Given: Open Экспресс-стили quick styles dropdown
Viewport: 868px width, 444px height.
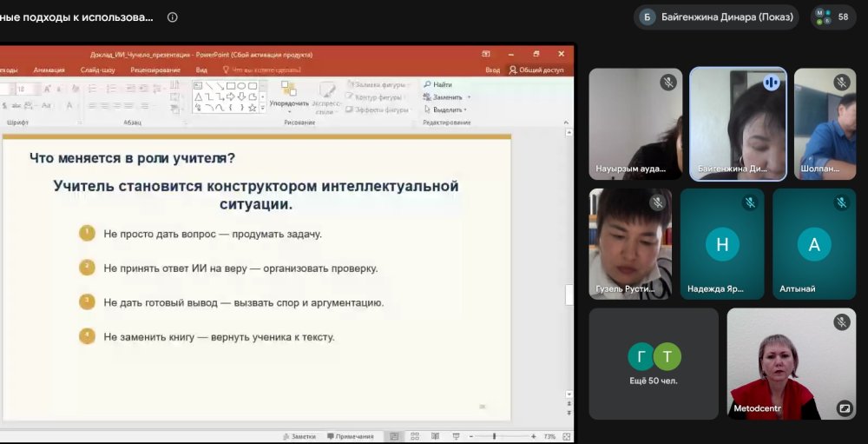Looking at the screenshot, I should (x=326, y=97).
